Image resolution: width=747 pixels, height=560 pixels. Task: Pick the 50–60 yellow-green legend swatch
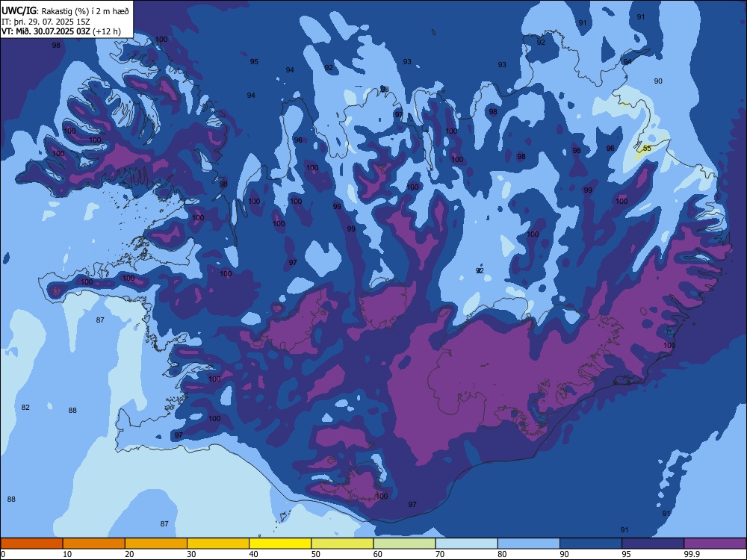click(x=342, y=544)
